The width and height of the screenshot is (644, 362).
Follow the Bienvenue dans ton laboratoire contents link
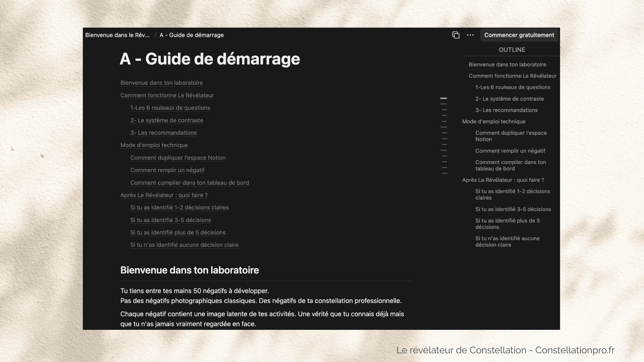pyautogui.click(x=161, y=83)
